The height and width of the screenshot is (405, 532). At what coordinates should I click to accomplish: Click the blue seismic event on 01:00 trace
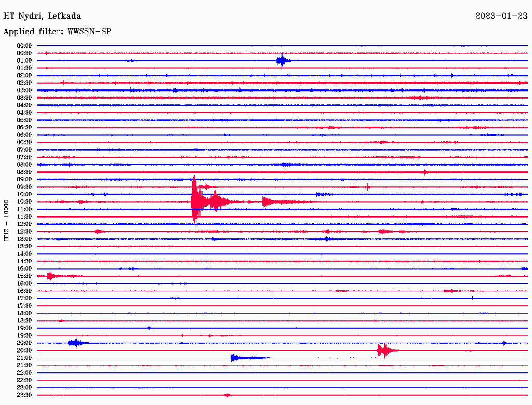(x=283, y=61)
